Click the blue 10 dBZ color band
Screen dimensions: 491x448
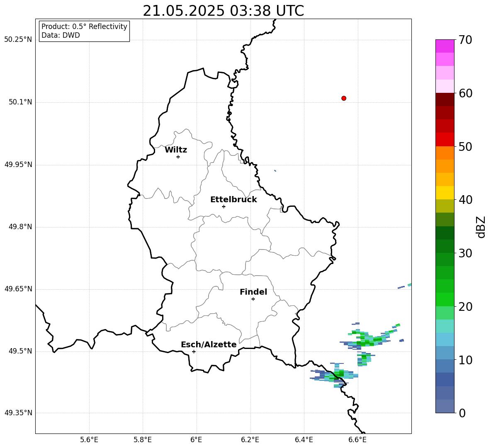(445, 353)
